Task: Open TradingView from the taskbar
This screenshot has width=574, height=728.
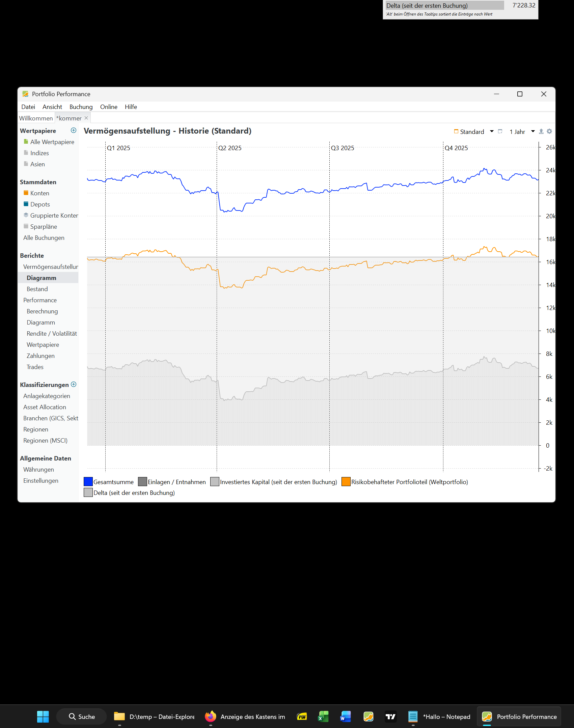Action: [390, 717]
